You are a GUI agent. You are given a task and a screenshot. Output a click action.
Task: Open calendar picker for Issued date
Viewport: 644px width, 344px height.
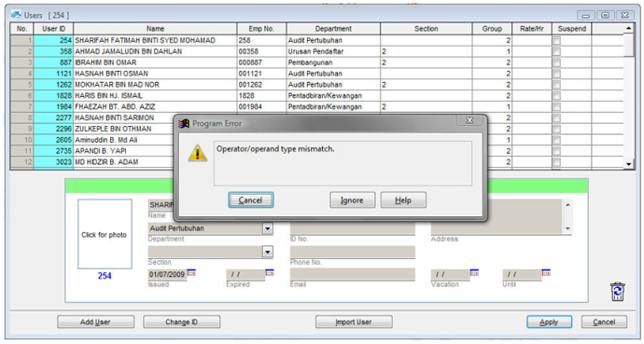[191, 272]
